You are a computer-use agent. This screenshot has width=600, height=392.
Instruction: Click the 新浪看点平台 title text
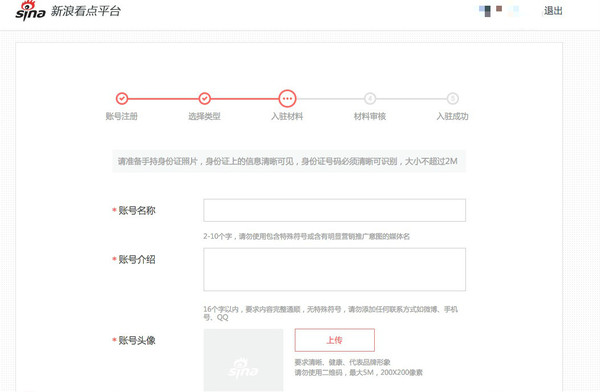(x=86, y=11)
